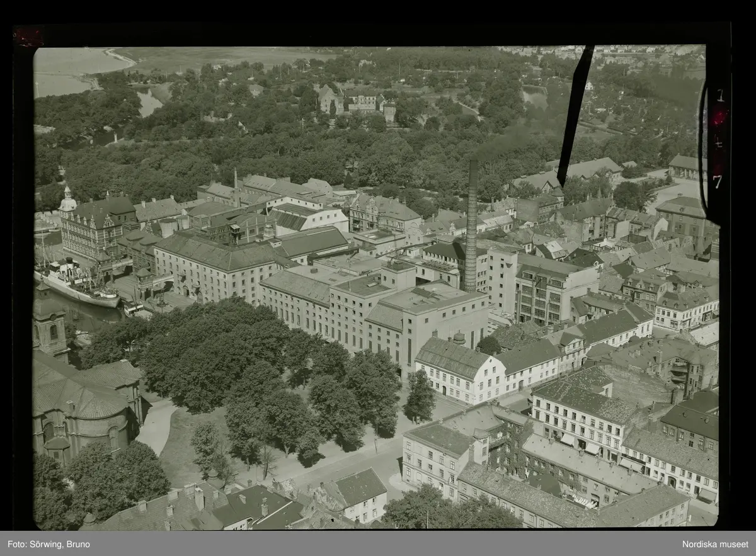Click the red stain on the right negative border
756x556 pixels.
pyautogui.click(x=718, y=118)
